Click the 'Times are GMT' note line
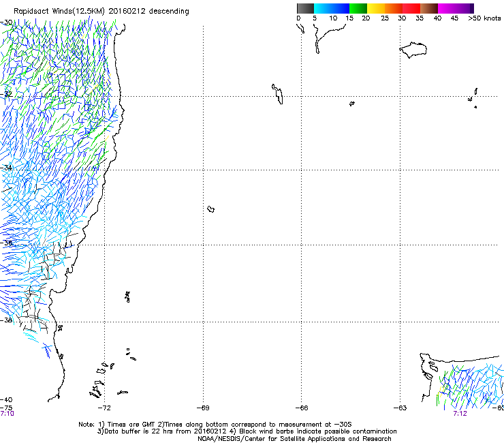Screen dimensions: 504x443 point(215,425)
